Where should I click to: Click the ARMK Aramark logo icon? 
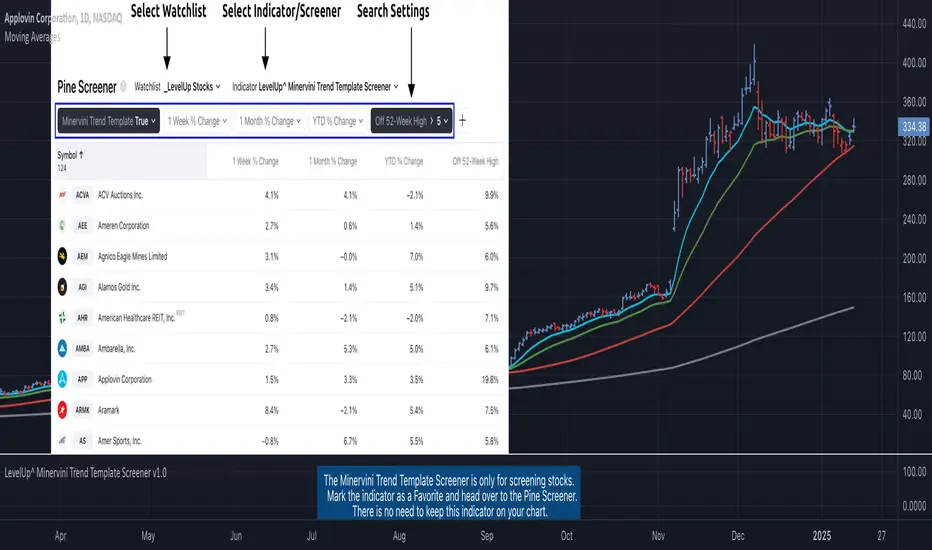(x=62, y=410)
